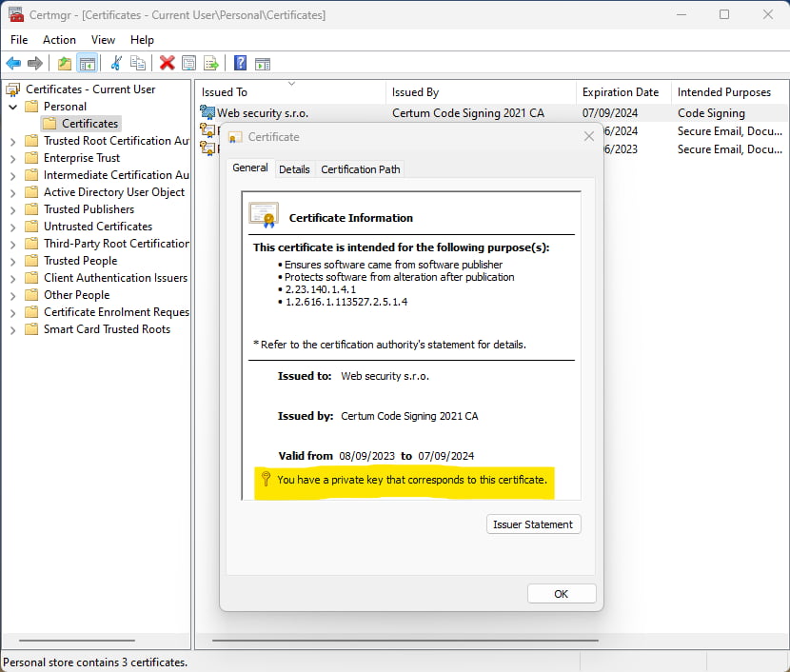Collapse the Personal folder tree node
The height and width of the screenshot is (672, 790).
click(13, 107)
